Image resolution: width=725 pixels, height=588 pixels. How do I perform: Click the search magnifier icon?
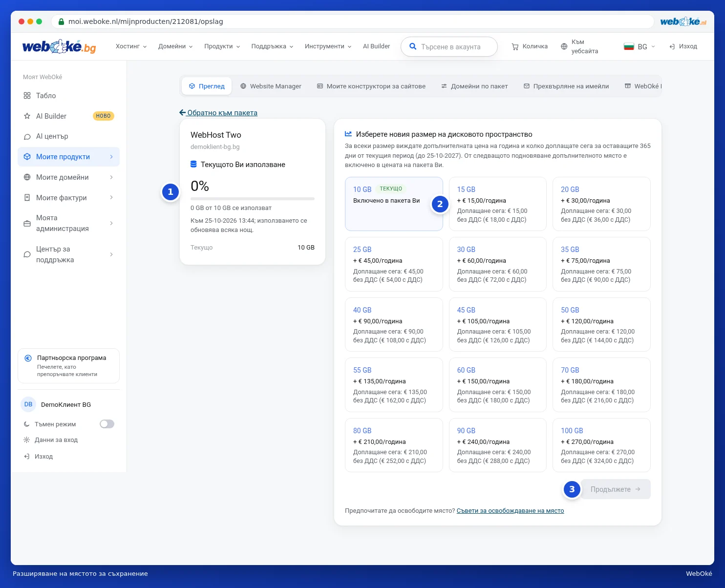point(413,46)
